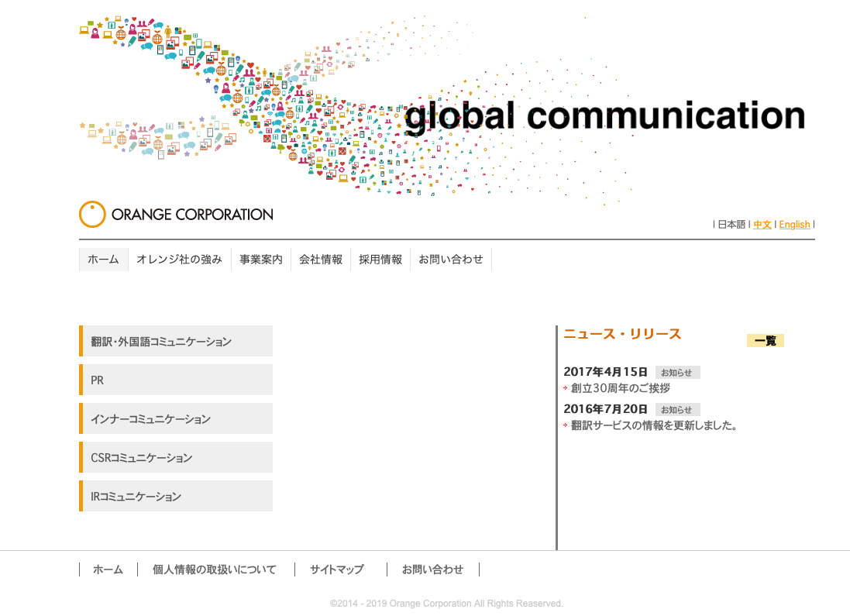This screenshot has width=850, height=616.
Task: Switch language to 中文
Action: tap(762, 225)
